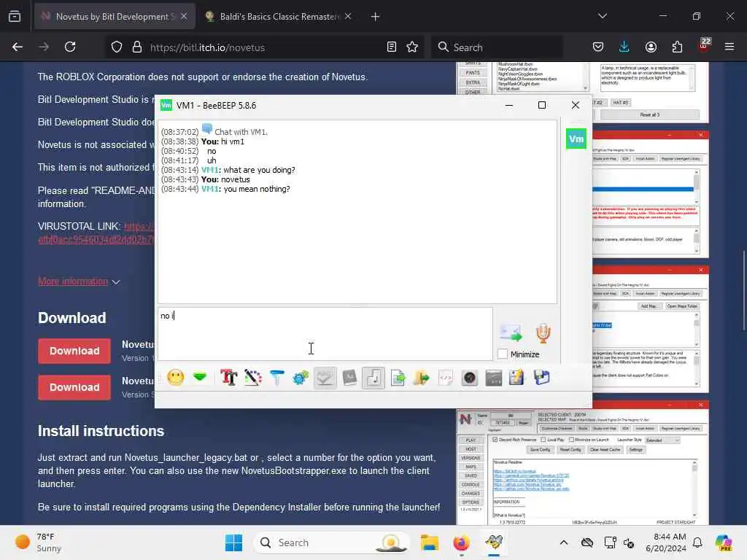Open the extensions puzzle menu

tap(678, 47)
